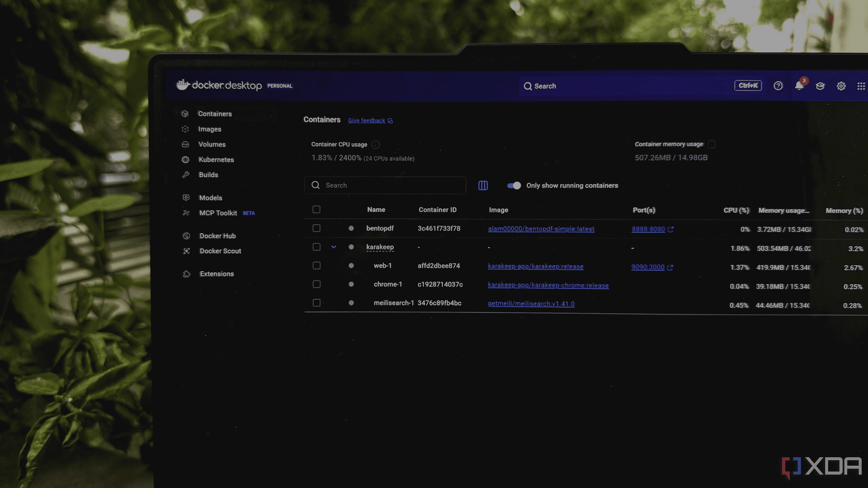
Task: Open port link 9090:3000
Action: point(648,267)
